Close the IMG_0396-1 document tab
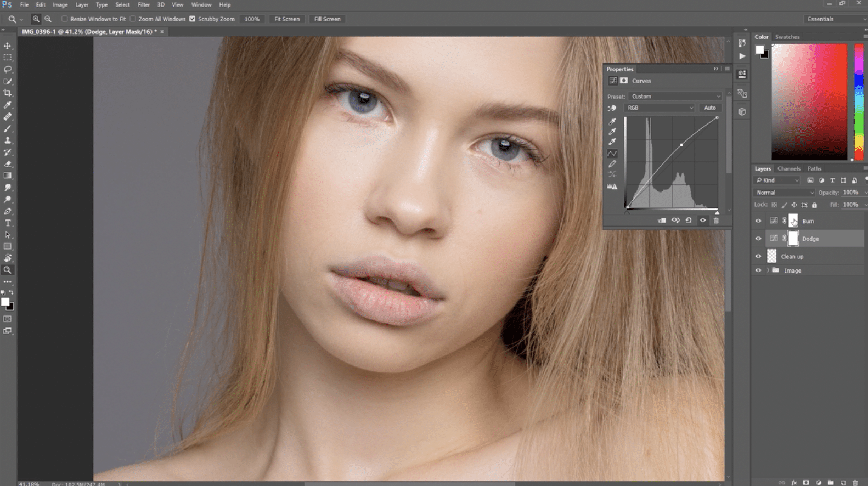This screenshot has width=868, height=486. tap(162, 32)
